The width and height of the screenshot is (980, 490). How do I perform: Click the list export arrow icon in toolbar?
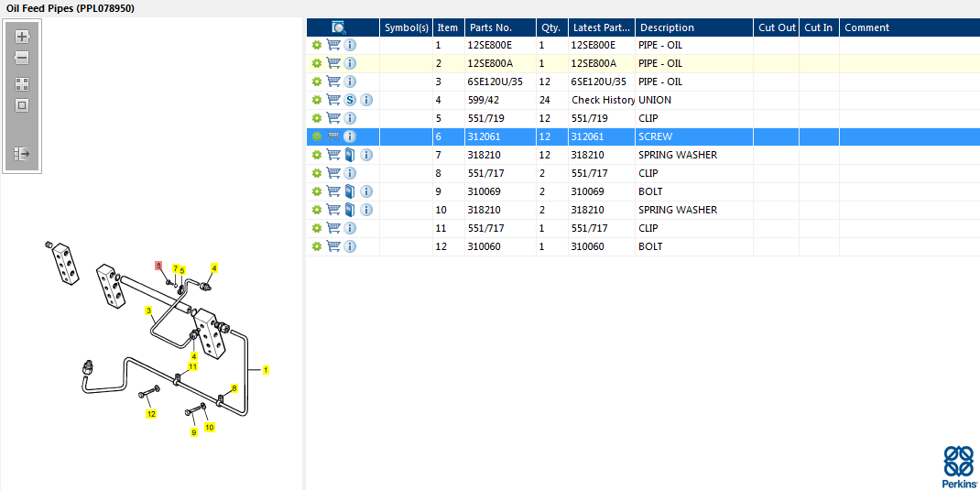22,154
